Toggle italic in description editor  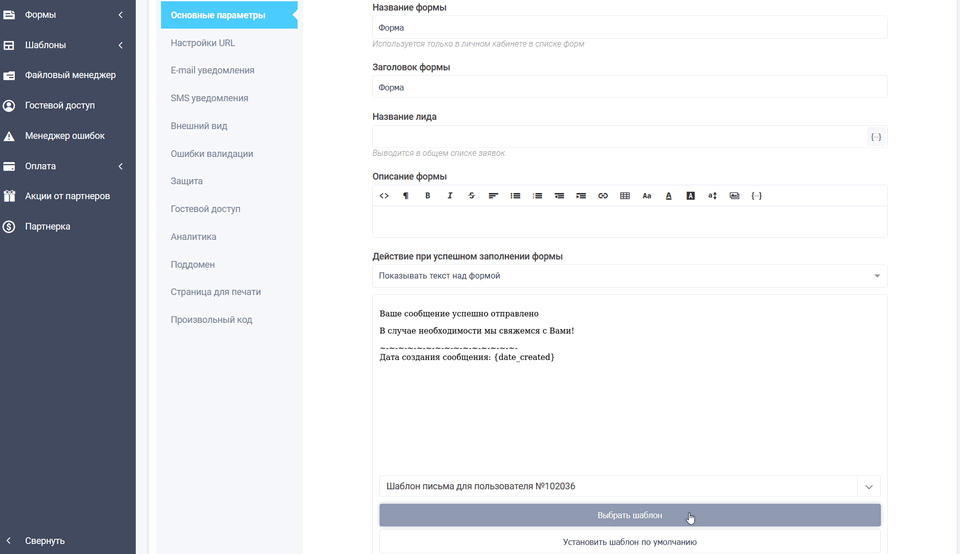click(x=449, y=196)
